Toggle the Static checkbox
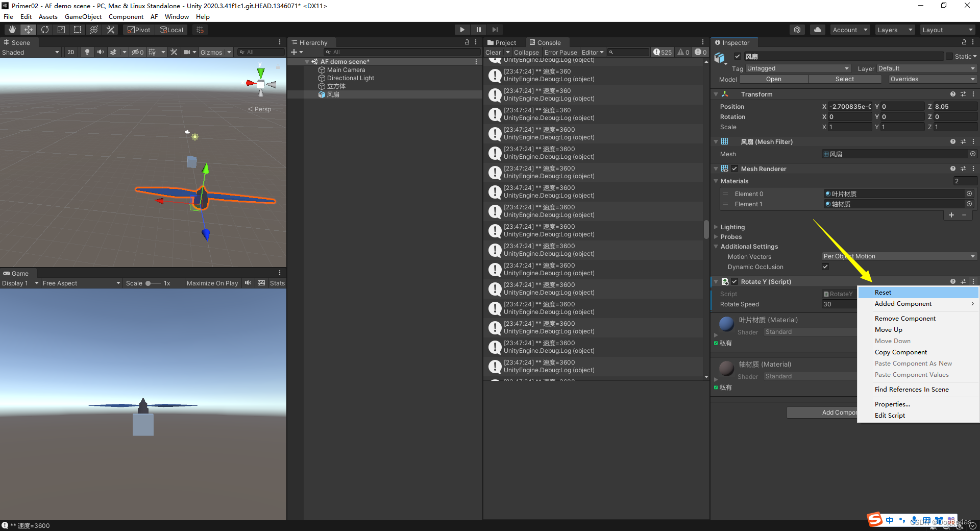Image resolution: width=980 pixels, height=531 pixels. [949, 56]
